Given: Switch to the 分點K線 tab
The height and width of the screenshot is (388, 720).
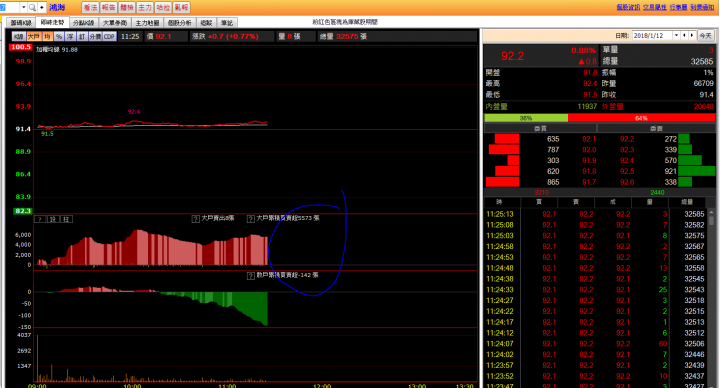Looking at the screenshot, I should click(84, 22).
